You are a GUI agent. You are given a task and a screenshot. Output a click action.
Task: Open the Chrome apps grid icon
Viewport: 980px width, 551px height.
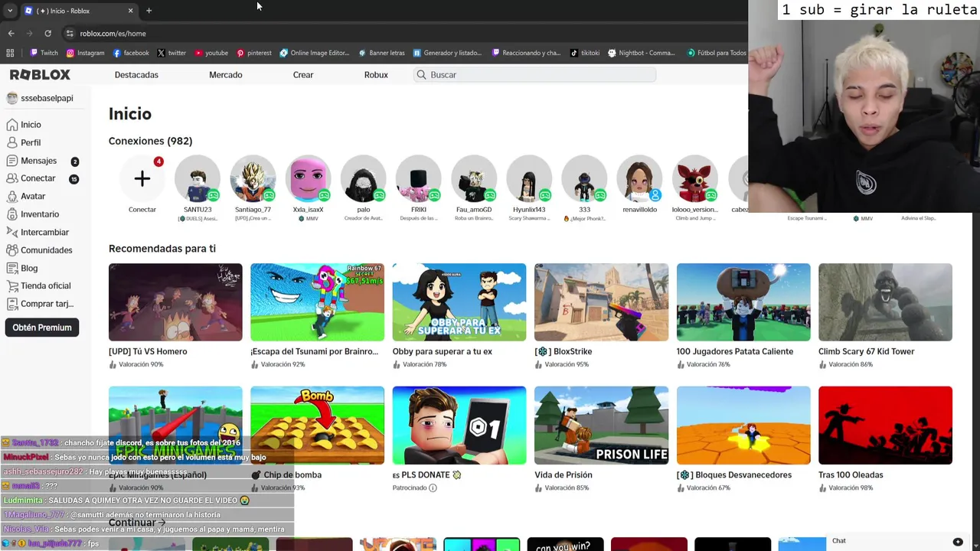pyautogui.click(x=10, y=53)
